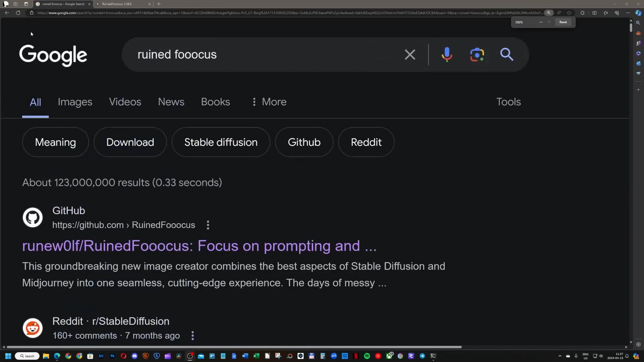Switch to the RuinedFooocus 1.38.0 tab
Viewport: 644px width, 362px height.
pos(123,4)
